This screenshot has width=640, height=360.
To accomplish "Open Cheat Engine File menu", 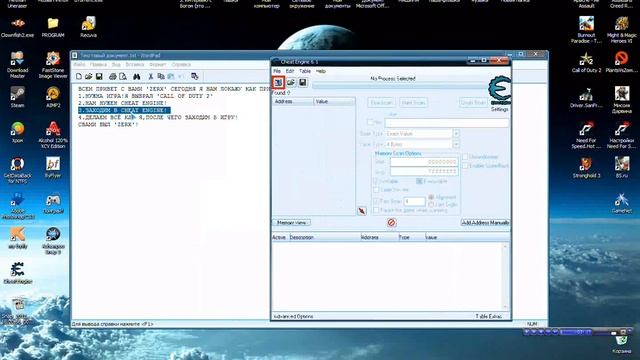I will pos(277,71).
